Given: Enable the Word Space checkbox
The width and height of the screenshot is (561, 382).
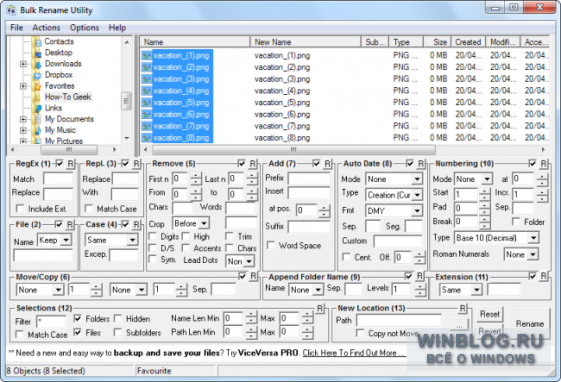Looking at the screenshot, I should 271,245.
